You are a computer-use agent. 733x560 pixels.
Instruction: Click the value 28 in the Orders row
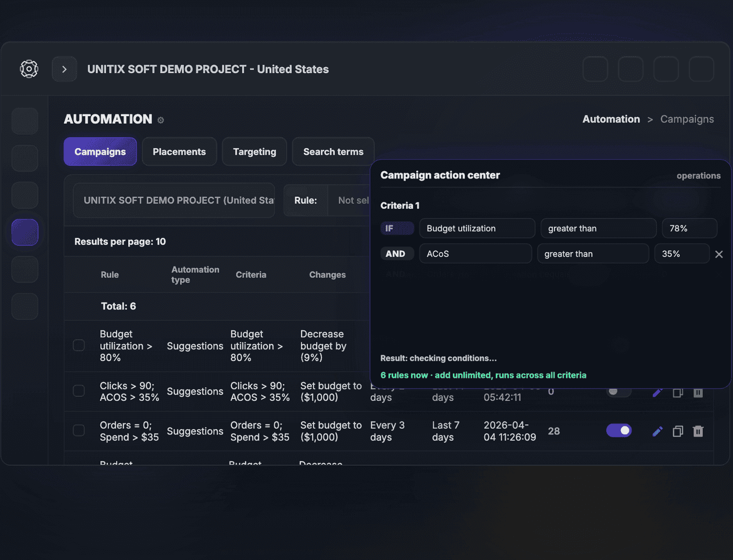(554, 431)
